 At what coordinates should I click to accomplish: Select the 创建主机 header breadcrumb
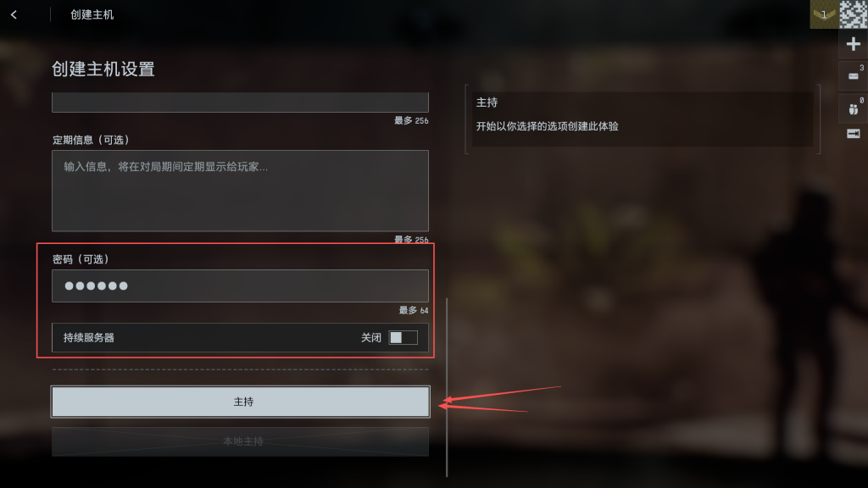click(92, 15)
